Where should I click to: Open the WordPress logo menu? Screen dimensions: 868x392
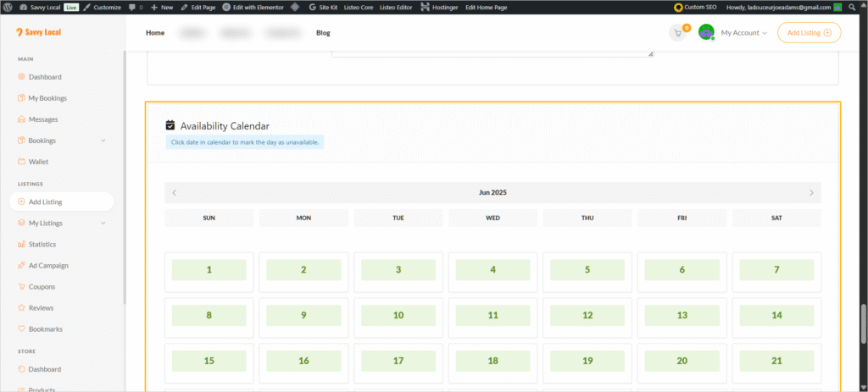8,7
